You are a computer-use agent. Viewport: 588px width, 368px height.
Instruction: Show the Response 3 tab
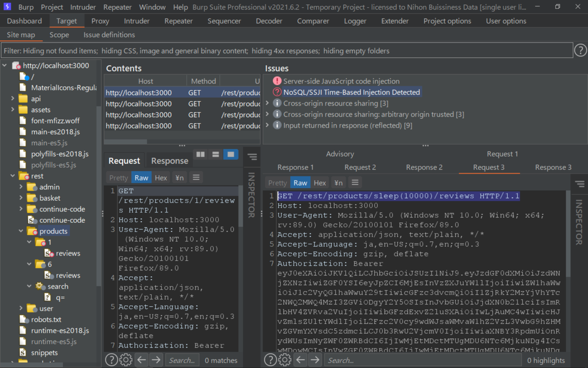[553, 167]
